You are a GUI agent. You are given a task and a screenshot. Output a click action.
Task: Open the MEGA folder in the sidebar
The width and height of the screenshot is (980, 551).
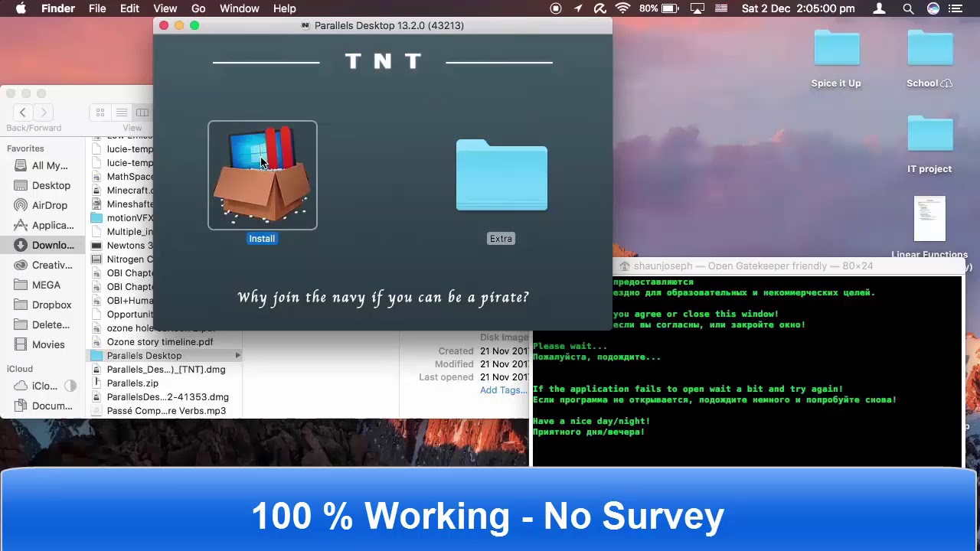point(42,285)
